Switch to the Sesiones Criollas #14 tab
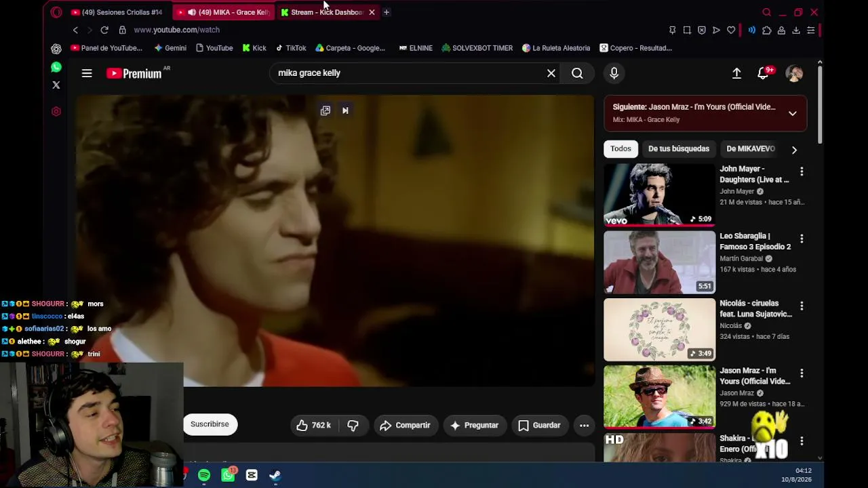This screenshot has height=488, width=868. 117,12
